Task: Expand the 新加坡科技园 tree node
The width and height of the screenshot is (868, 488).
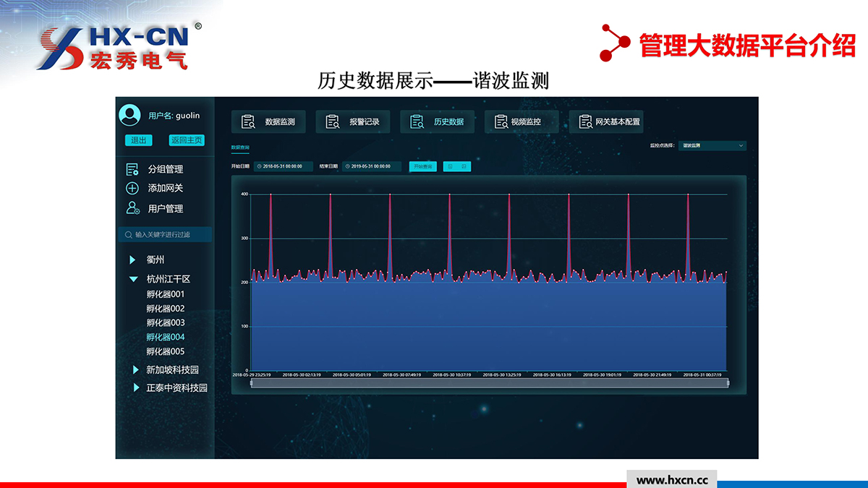Action: point(135,369)
